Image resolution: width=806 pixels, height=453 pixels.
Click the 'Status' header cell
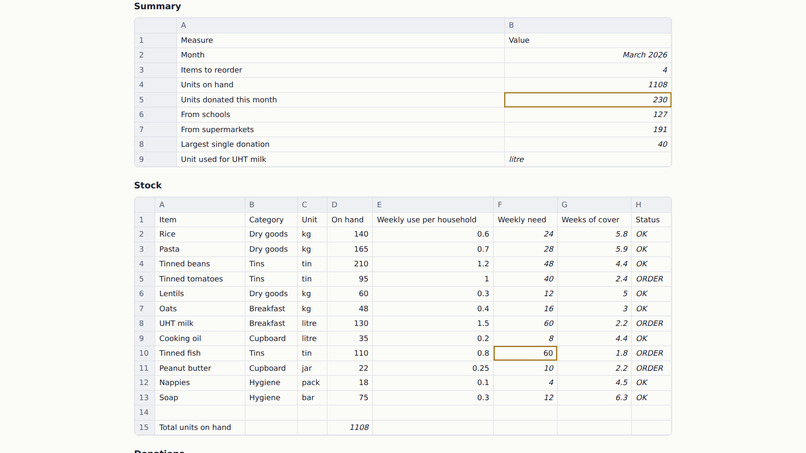[651, 220]
